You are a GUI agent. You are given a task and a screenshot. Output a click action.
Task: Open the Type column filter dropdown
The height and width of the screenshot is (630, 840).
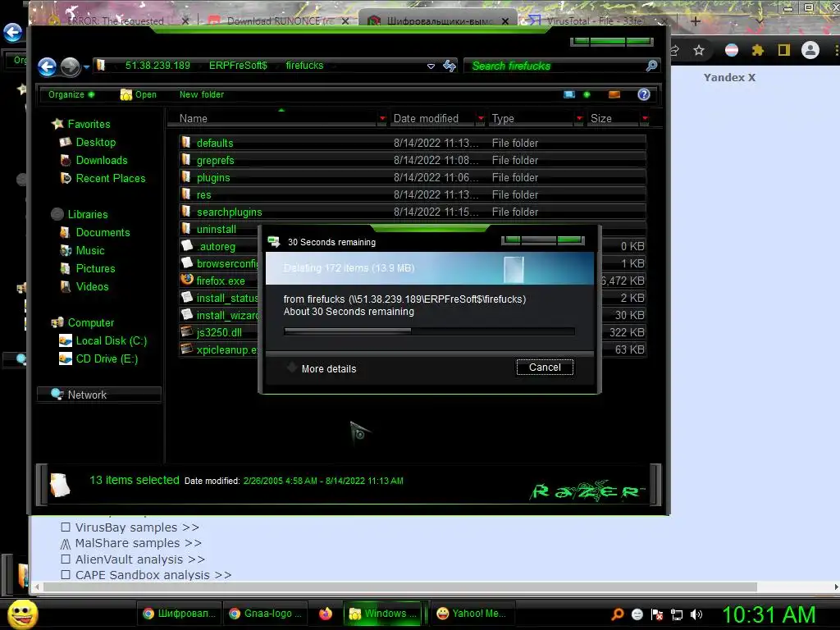coord(579,118)
